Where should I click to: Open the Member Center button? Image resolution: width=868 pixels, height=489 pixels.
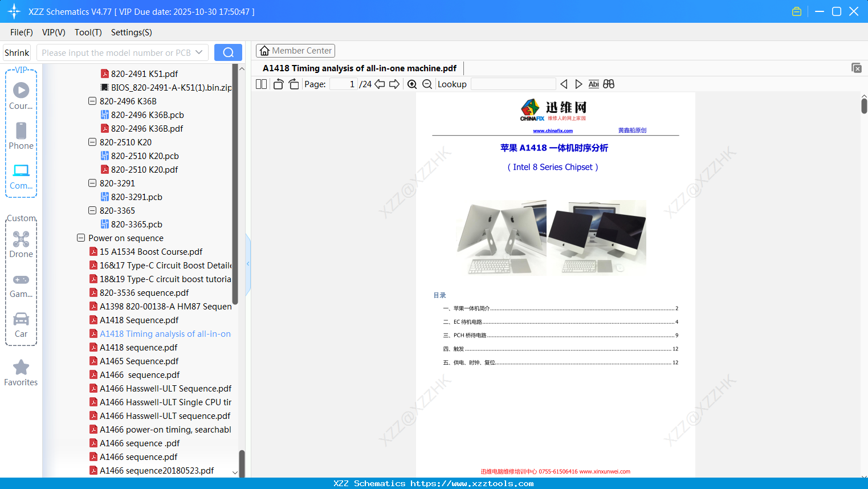[295, 51]
